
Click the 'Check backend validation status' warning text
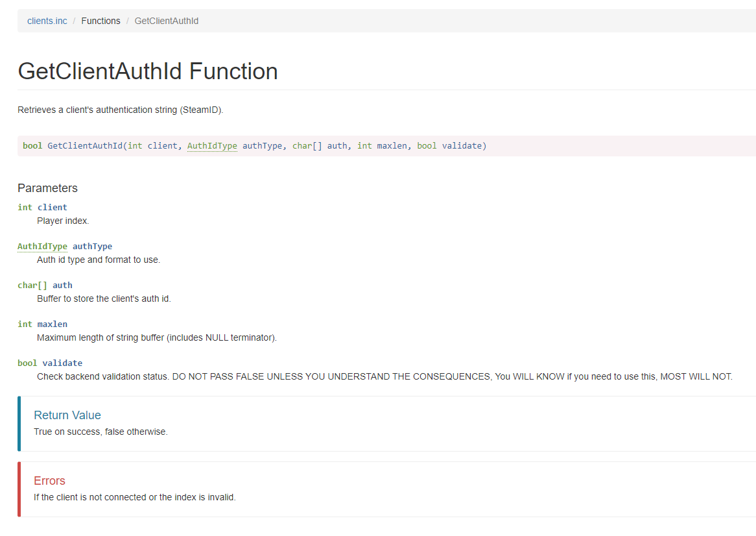384,377
